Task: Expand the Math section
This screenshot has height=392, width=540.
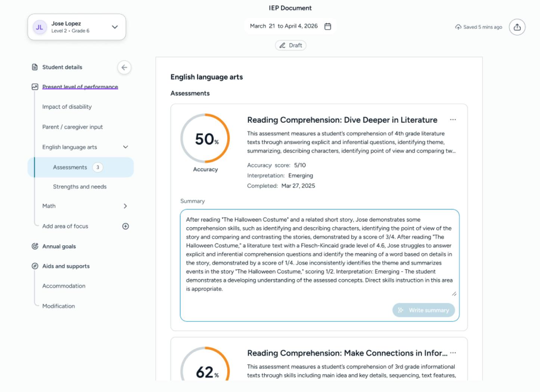Action: [x=126, y=206]
